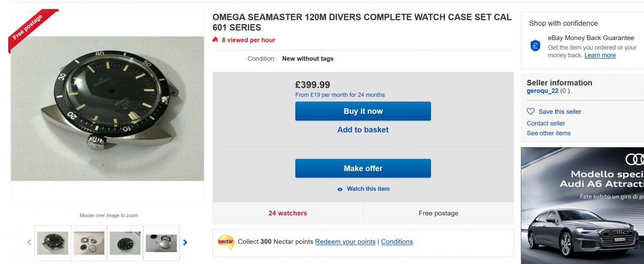Open the Watch this item link
The width and height of the screenshot is (644, 264).
pos(368,189)
